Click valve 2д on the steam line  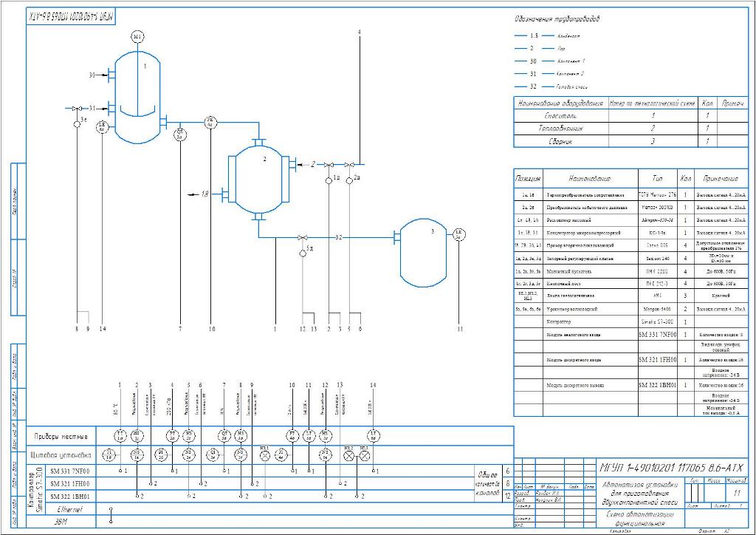click(349, 165)
